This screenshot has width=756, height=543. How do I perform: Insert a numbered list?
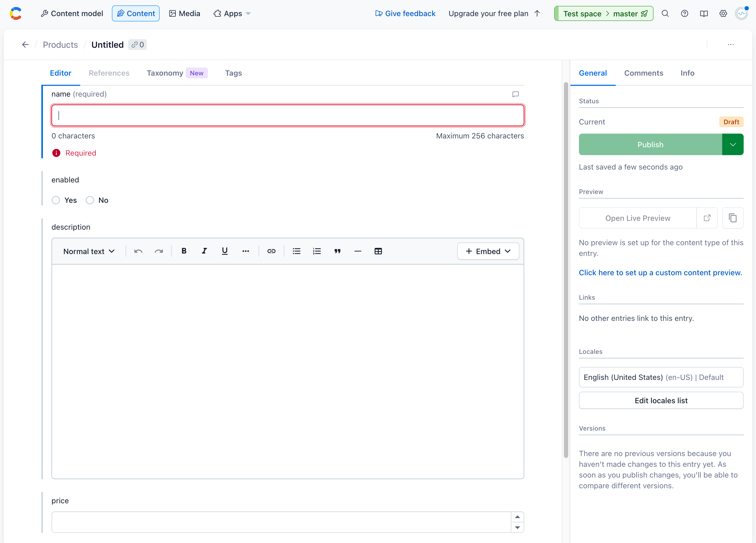[x=317, y=251]
